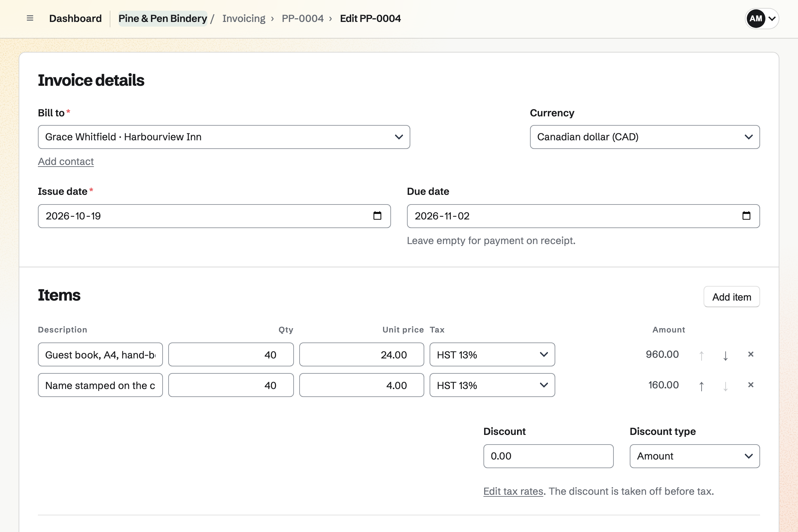Remove the Guest book line item
Image resolution: width=798 pixels, height=532 pixels.
[750, 354]
